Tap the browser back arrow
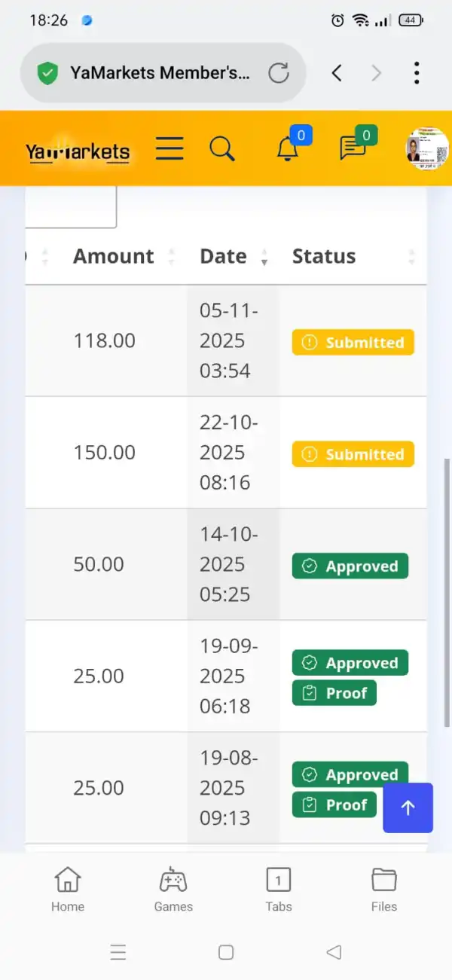 coord(337,73)
